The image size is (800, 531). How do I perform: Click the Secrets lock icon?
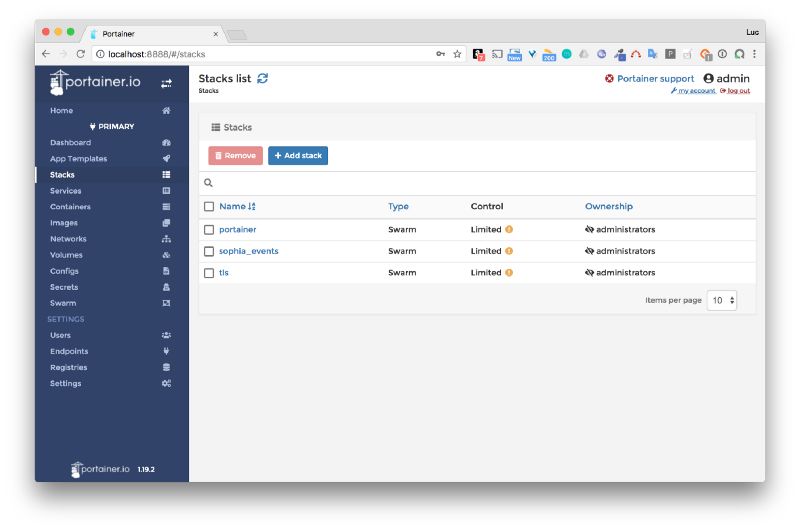tap(166, 287)
